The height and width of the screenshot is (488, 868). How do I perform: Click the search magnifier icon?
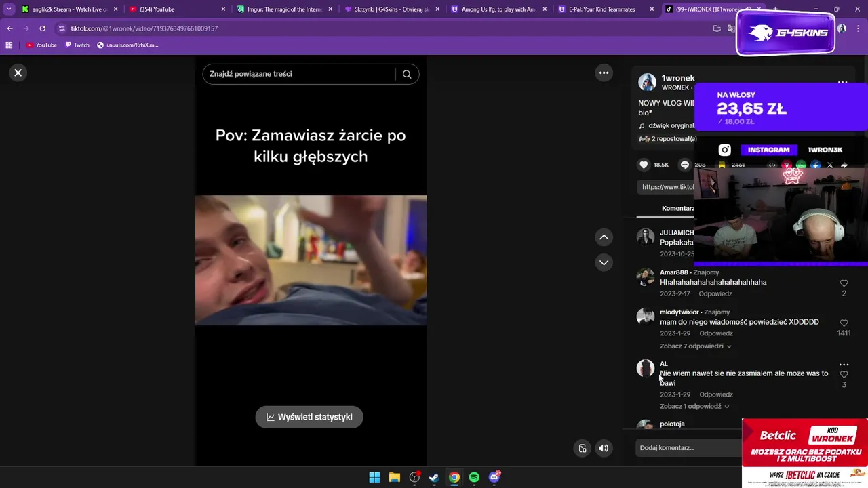[407, 74]
